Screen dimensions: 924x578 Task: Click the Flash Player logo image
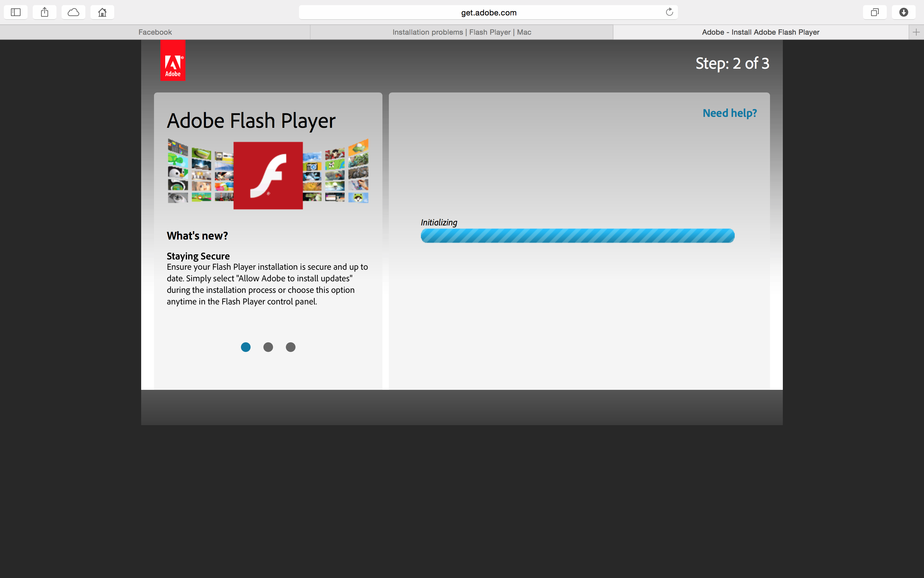pyautogui.click(x=268, y=175)
